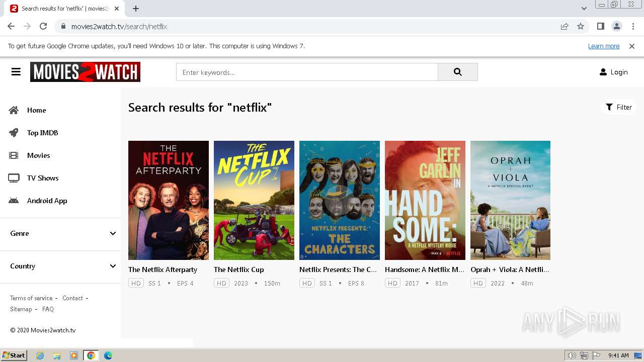Open The Netflix Afterparty poster
The height and width of the screenshot is (362, 644).
click(169, 200)
